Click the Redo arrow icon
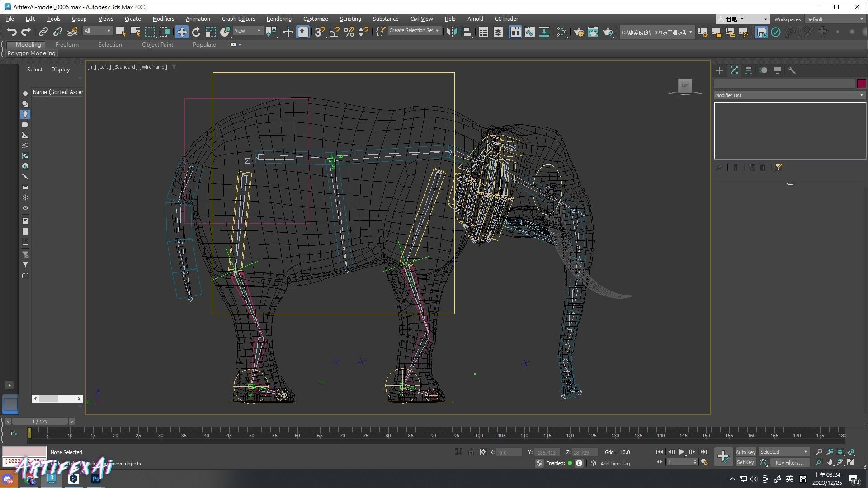This screenshot has width=868, height=488. point(26,32)
